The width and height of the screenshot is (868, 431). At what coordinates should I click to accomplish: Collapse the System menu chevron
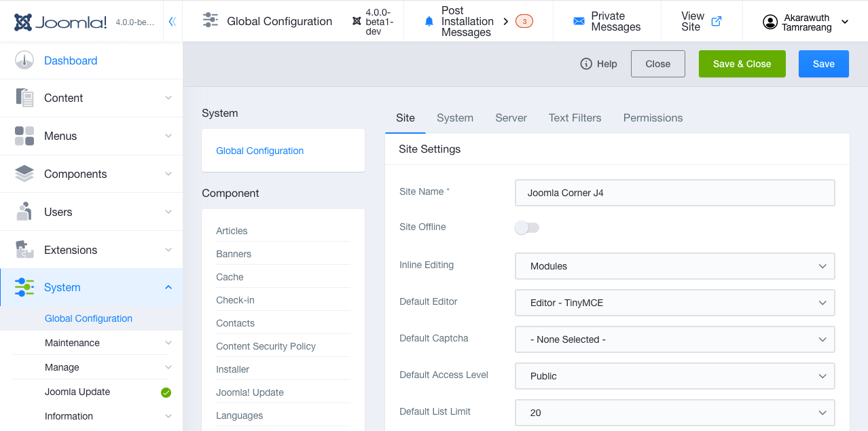coord(168,287)
